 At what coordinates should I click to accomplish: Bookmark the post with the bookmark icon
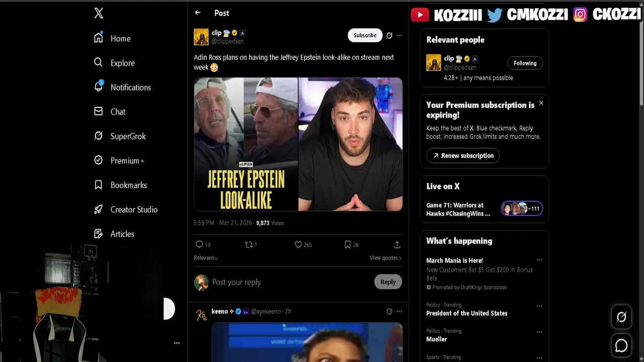(347, 244)
